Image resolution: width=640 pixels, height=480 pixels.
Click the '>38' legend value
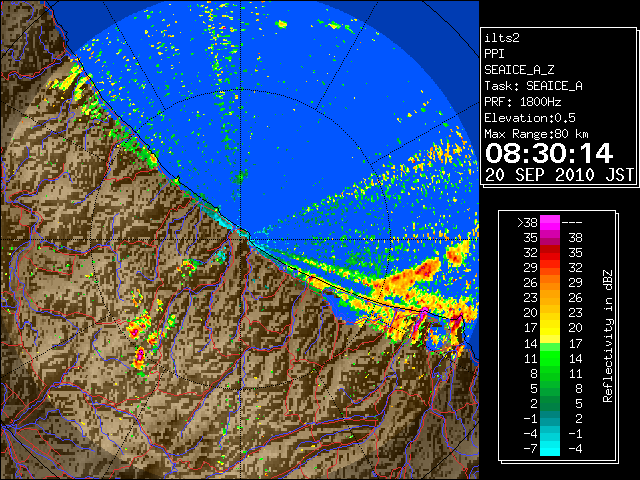[527, 223]
